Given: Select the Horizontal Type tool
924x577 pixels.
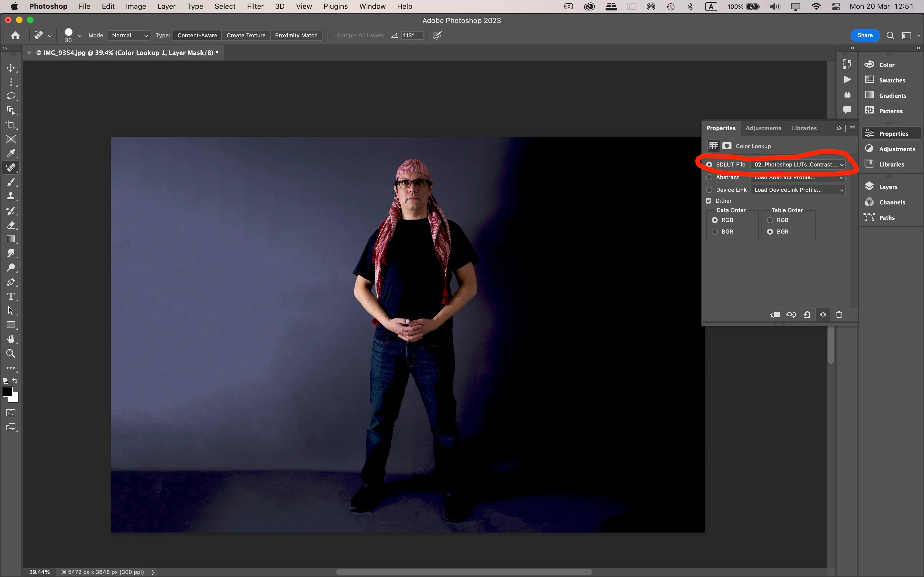Looking at the screenshot, I should point(11,296).
